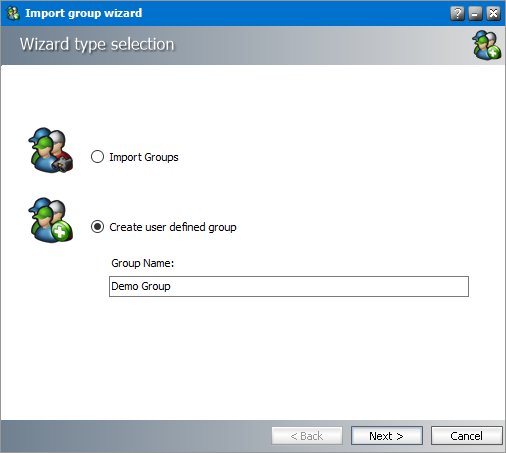
Task: Click the header add-group icon at right
Action: pos(486,45)
